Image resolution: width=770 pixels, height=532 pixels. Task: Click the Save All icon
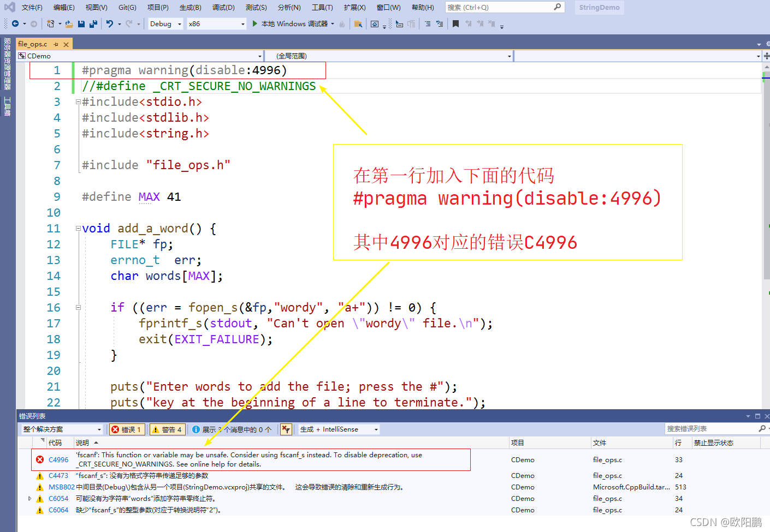93,23
